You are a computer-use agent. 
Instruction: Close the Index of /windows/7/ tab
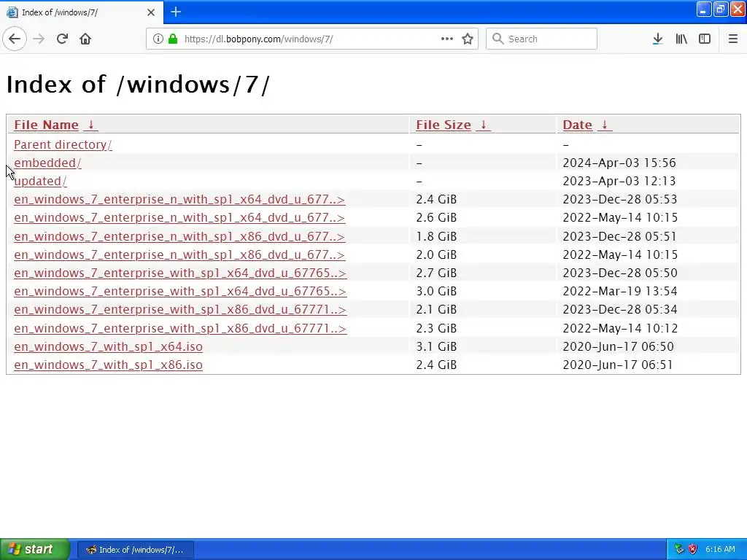tap(151, 12)
